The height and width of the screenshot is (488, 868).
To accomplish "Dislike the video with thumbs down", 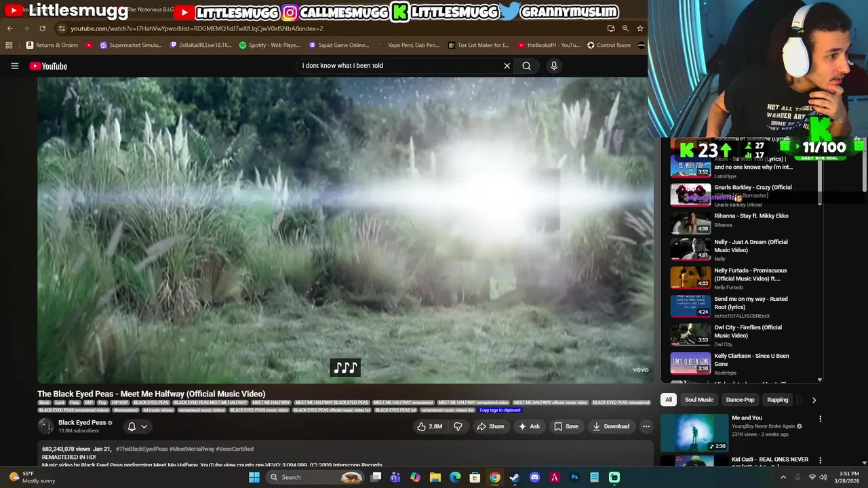I will point(458,426).
